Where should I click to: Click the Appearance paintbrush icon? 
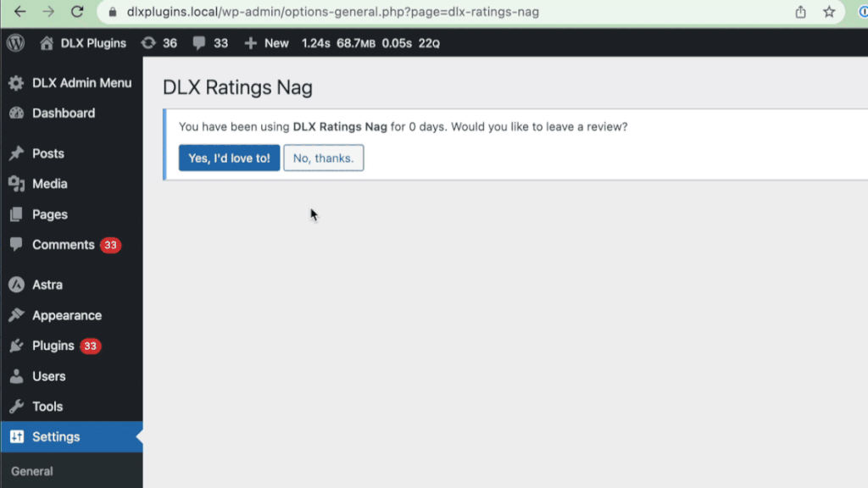16,315
